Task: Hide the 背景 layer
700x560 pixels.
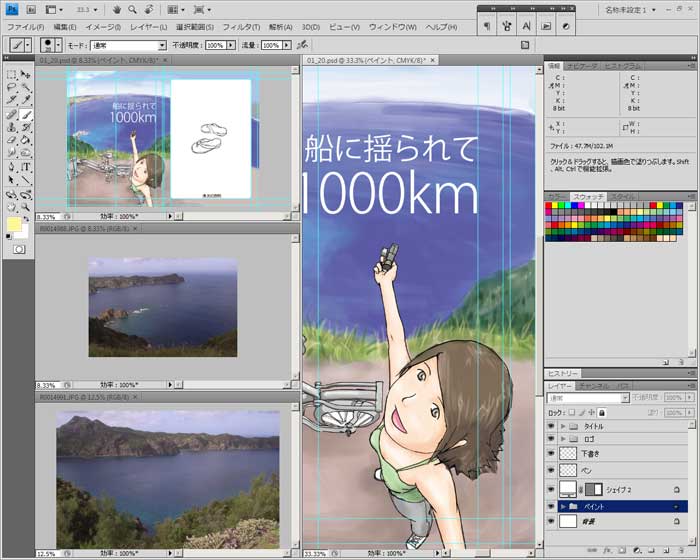Action: point(552,521)
